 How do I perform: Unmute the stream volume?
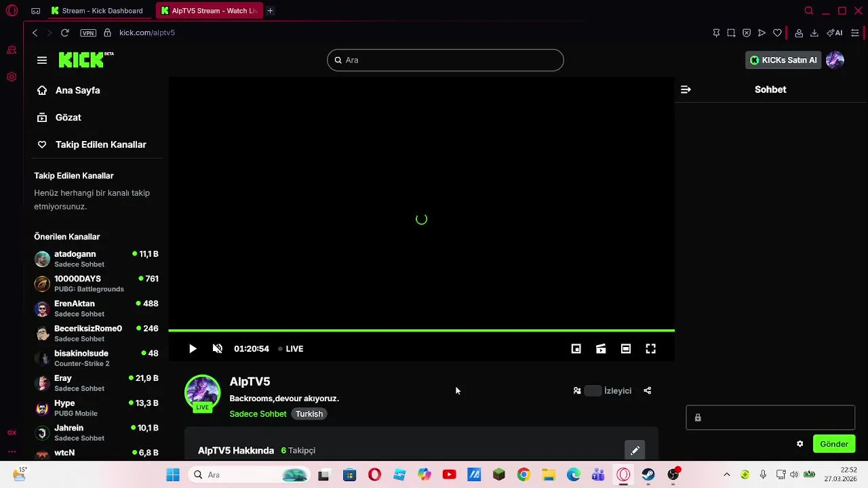point(218,349)
